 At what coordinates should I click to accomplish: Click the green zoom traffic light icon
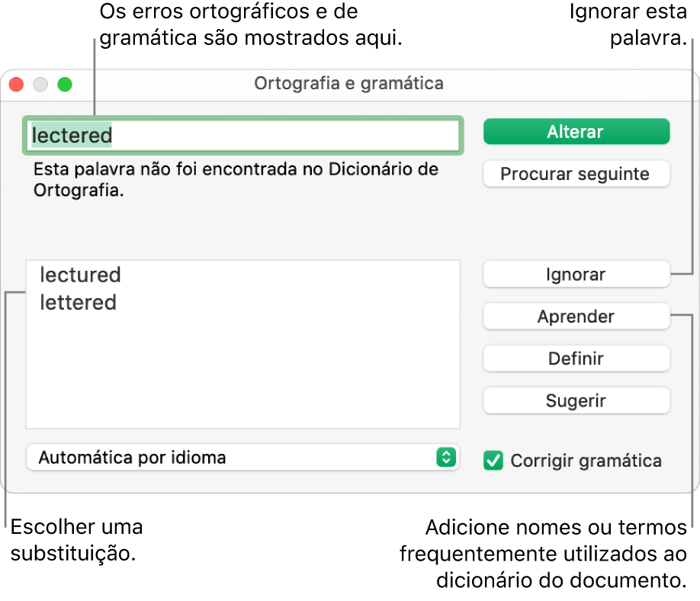pyautogui.click(x=65, y=85)
